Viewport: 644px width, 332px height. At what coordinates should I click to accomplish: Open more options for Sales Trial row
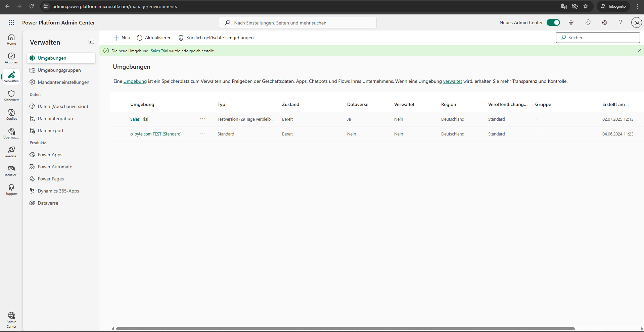pos(203,119)
